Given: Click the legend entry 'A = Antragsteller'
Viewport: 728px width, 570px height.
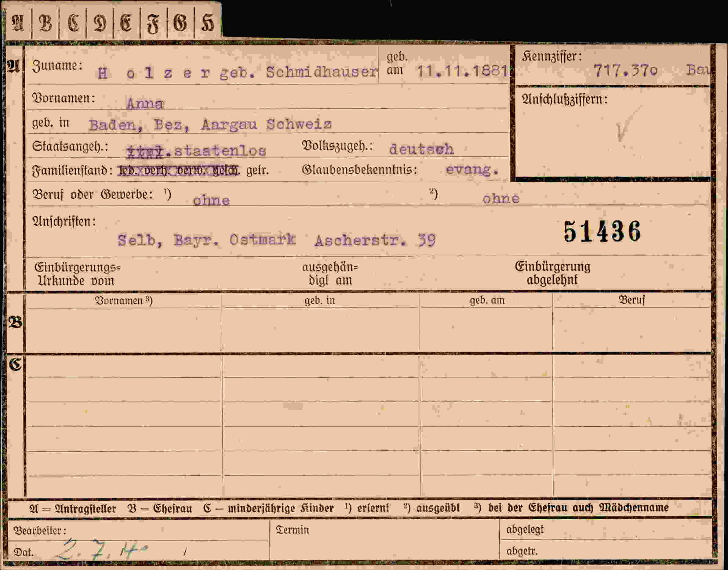Looking at the screenshot, I should pyautogui.click(x=73, y=508).
